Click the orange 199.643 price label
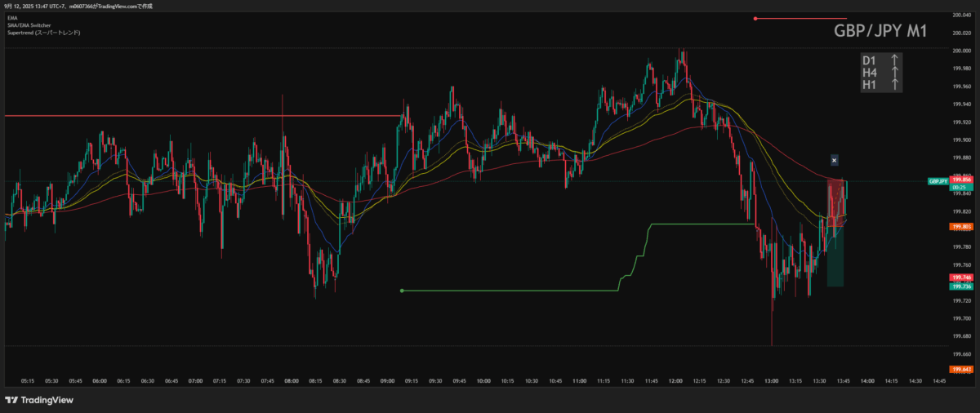The image size is (980, 413). tap(960, 370)
